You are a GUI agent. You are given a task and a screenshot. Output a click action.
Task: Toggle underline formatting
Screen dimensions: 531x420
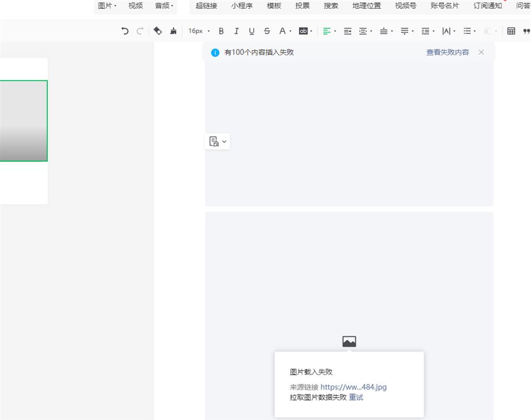point(252,31)
